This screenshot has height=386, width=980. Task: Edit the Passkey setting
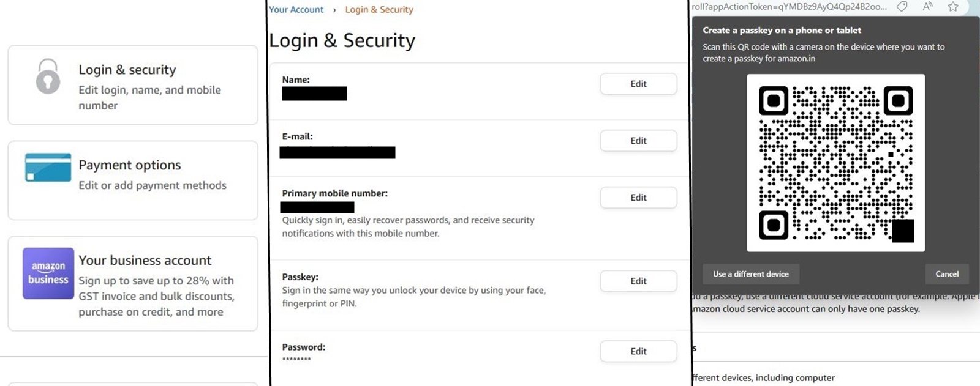[x=638, y=281]
